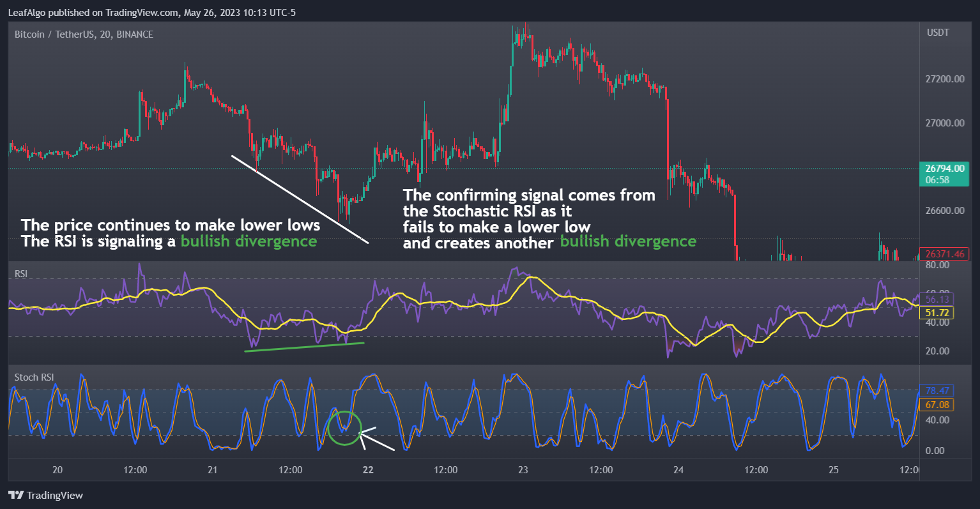The image size is (980, 509).
Task: Click date 23 on the time axis
Action: pyautogui.click(x=523, y=470)
